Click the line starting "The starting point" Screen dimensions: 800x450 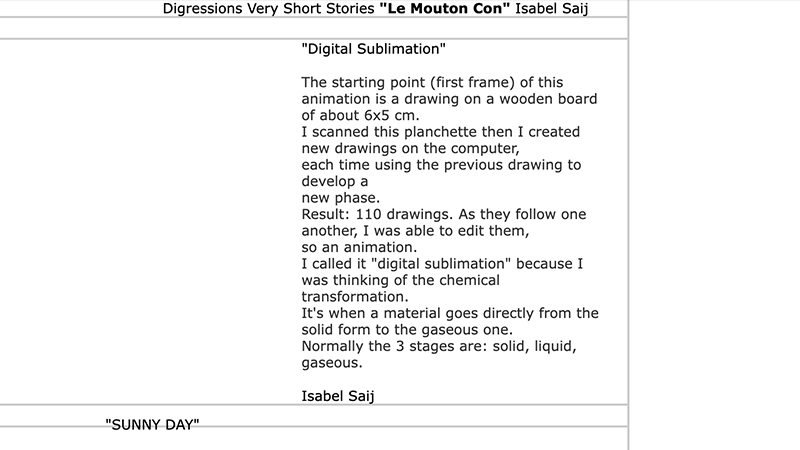447,82
